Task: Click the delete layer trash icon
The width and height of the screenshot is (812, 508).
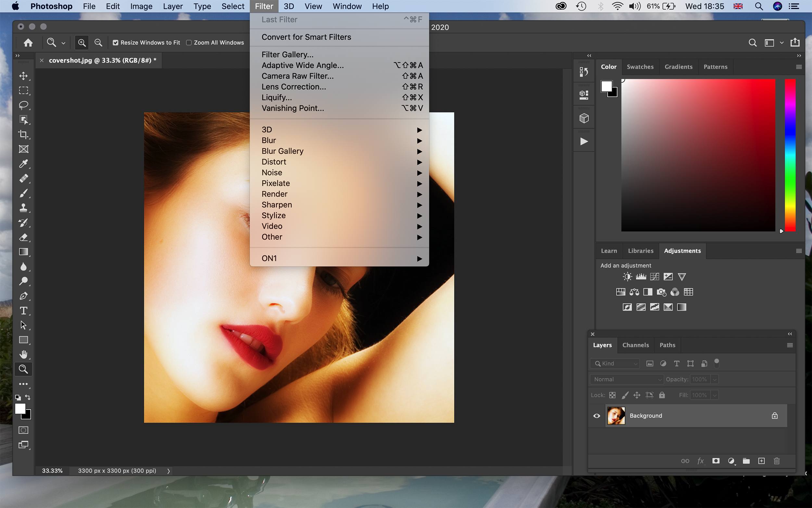Action: point(776,461)
